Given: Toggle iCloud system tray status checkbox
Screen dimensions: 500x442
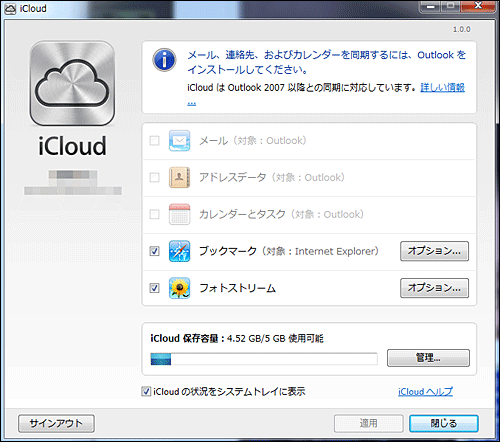Looking at the screenshot, I should pos(146,391).
